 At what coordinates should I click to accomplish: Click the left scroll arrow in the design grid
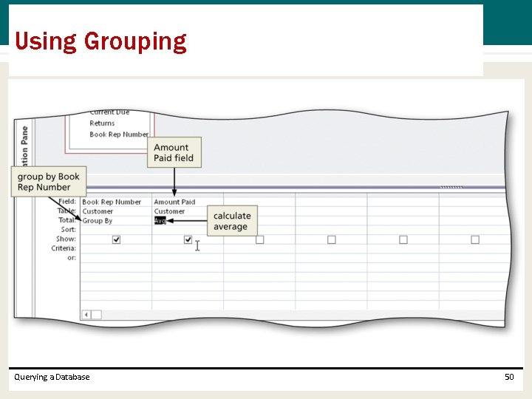86,315
